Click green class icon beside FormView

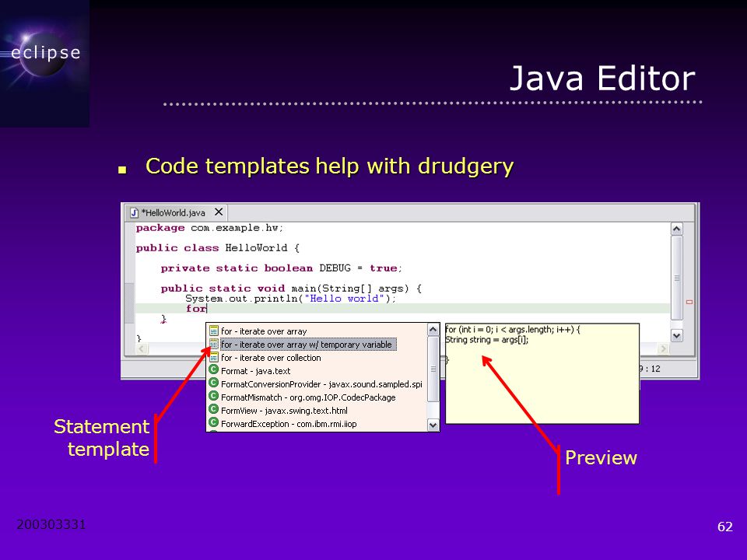tap(214, 410)
